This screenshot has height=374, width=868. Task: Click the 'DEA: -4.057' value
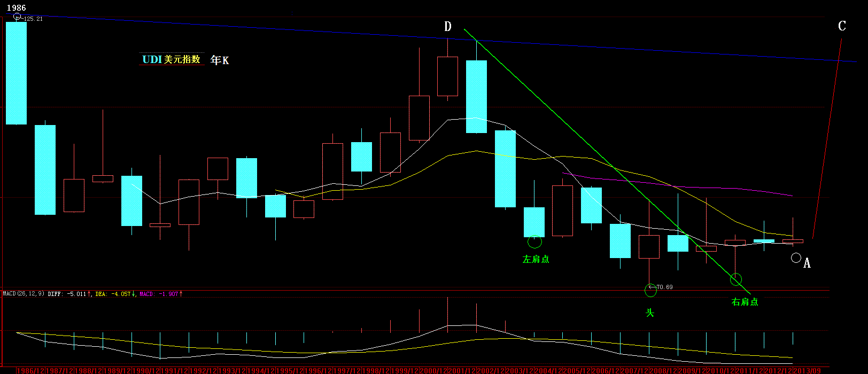pyautogui.click(x=113, y=293)
